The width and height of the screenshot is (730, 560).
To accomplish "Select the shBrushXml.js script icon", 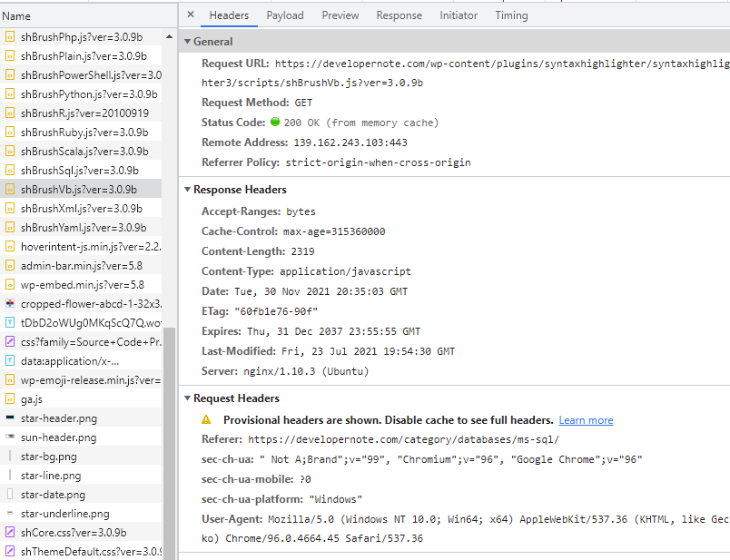I will pyautogui.click(x=9, y=209).
